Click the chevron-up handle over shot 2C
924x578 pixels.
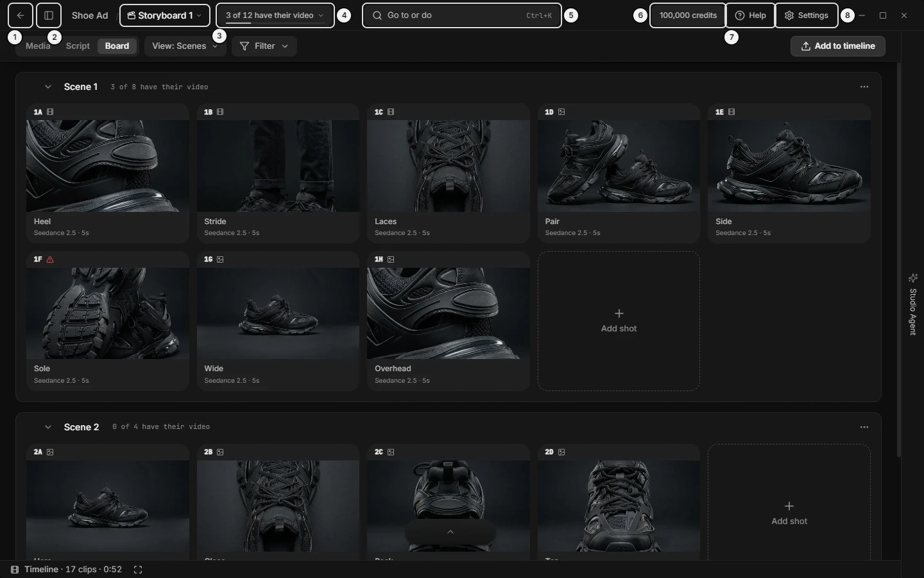click(x=450, y=532)
